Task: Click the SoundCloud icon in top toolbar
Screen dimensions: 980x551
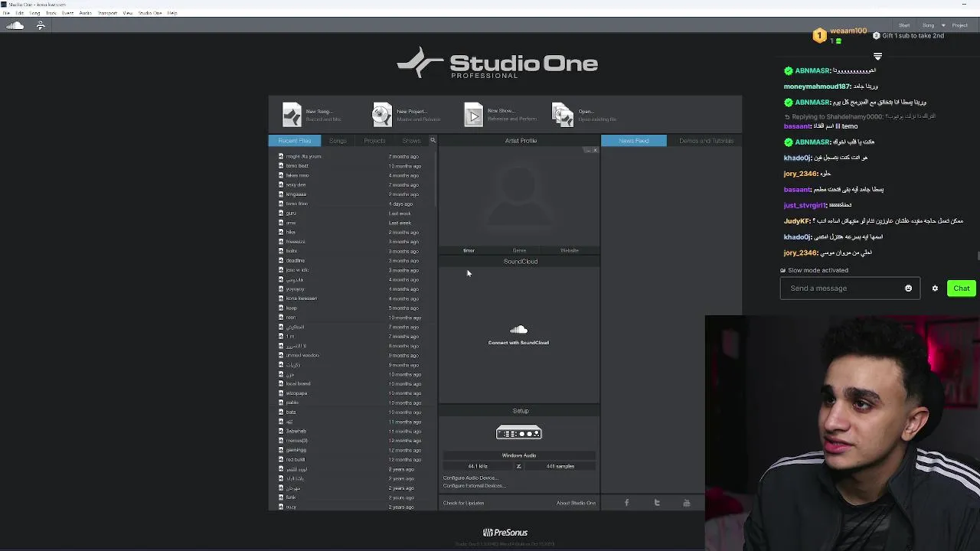Action: 15,25
